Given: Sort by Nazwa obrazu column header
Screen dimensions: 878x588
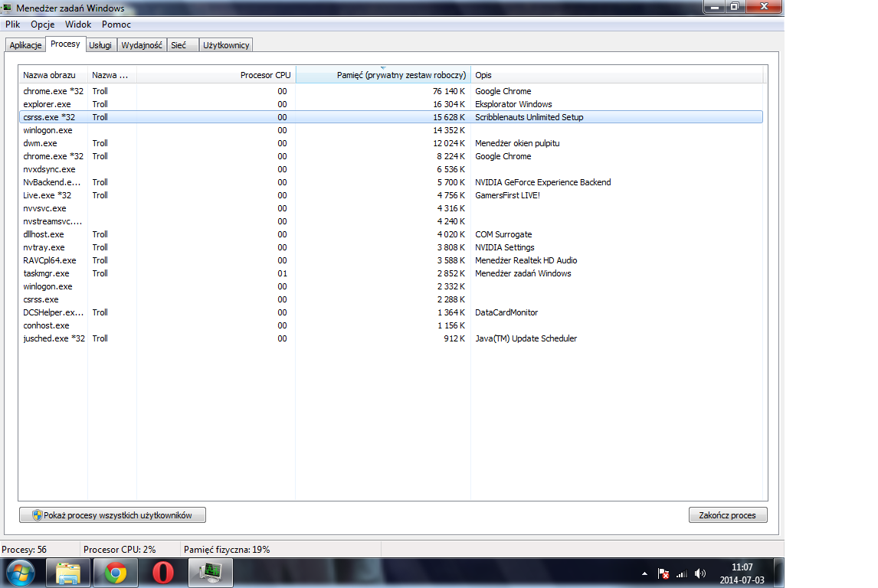Looking at the screenshot, I should click(53, 75).
